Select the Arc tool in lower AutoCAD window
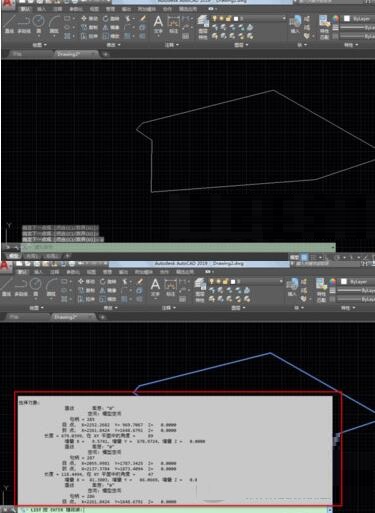This screenshot has width=375, height=513. pos(51,287)
